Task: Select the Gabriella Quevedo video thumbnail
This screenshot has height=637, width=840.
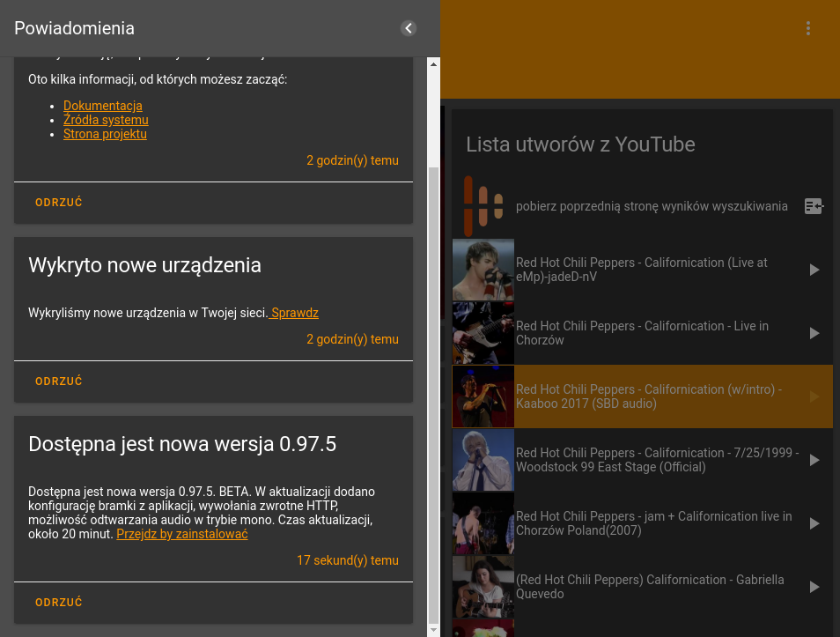Action: point(483,587)
